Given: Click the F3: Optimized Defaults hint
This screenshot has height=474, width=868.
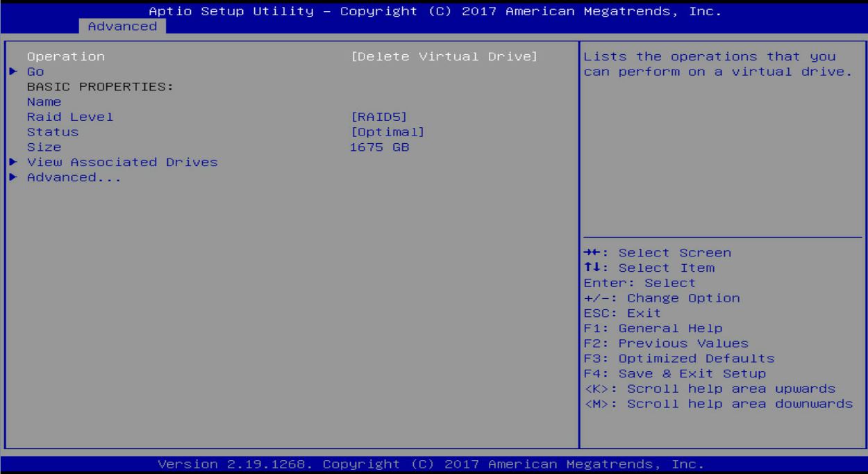Looking at the screenshot, I should (679, 359).
